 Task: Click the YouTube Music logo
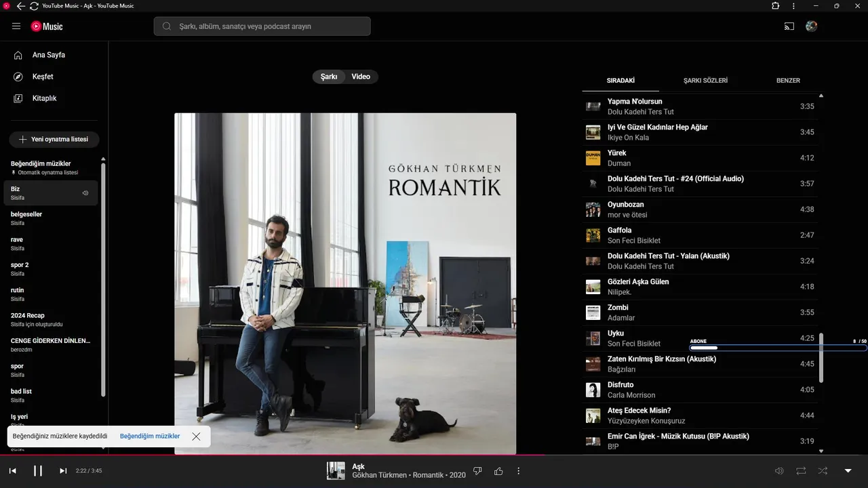[47, 26]
